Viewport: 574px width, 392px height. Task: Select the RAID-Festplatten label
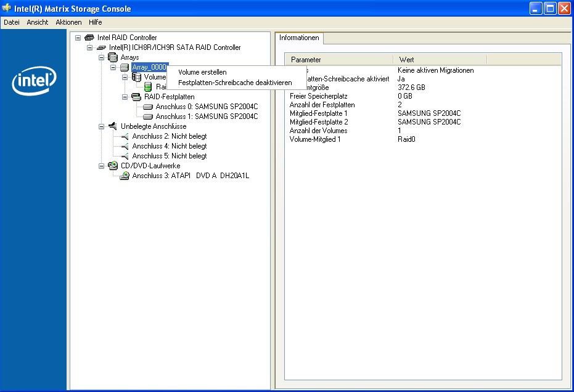coord(169,97)
